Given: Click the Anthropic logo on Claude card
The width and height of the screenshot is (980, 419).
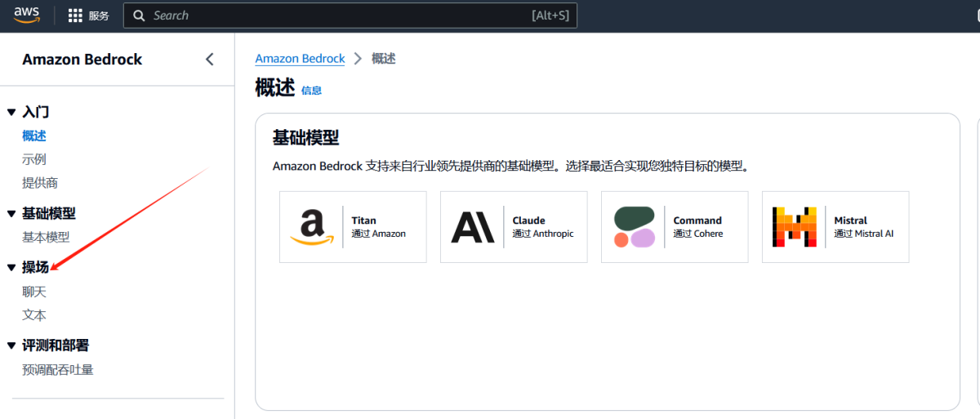Looking at the screenshot, I should (473, 227).
